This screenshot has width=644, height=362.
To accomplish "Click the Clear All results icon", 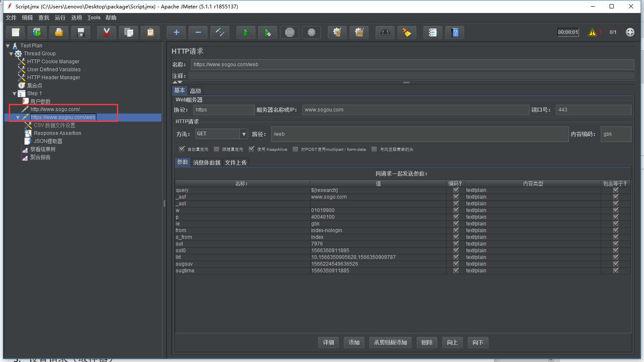I will click(359, 32).
